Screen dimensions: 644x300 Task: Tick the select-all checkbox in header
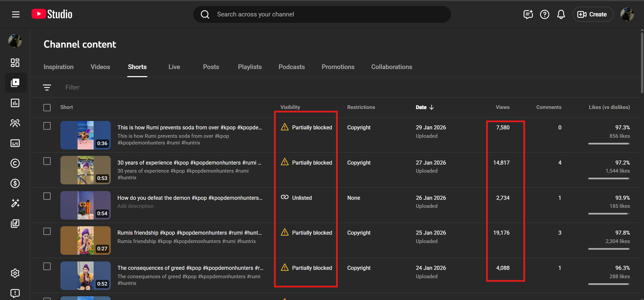(x=47, y=108)
